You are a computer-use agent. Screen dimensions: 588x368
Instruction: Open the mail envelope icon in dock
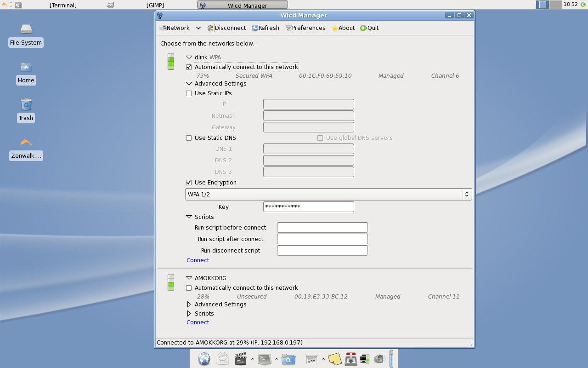click(x=223, y=359)
